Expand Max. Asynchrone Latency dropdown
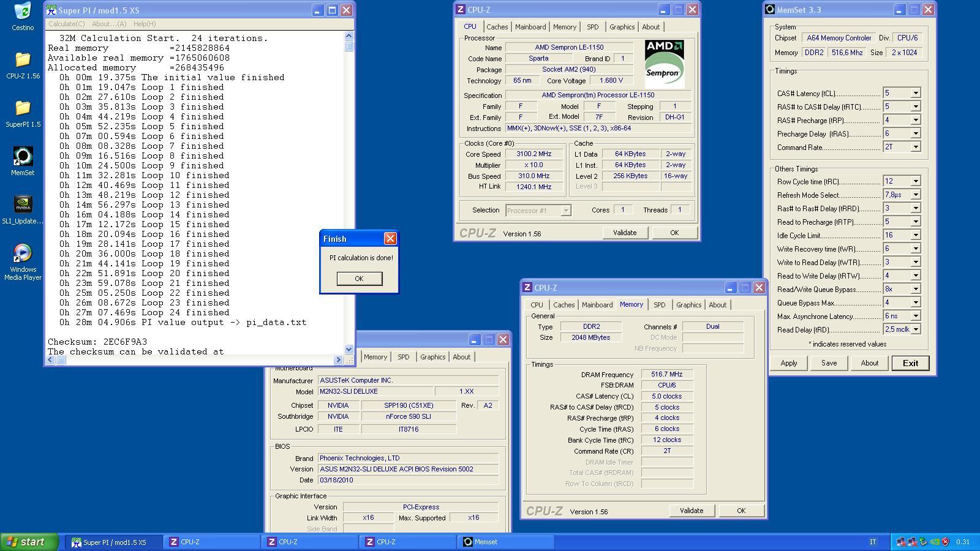The width and height of the screenshot is (980, 551). (x=915, y=316)
